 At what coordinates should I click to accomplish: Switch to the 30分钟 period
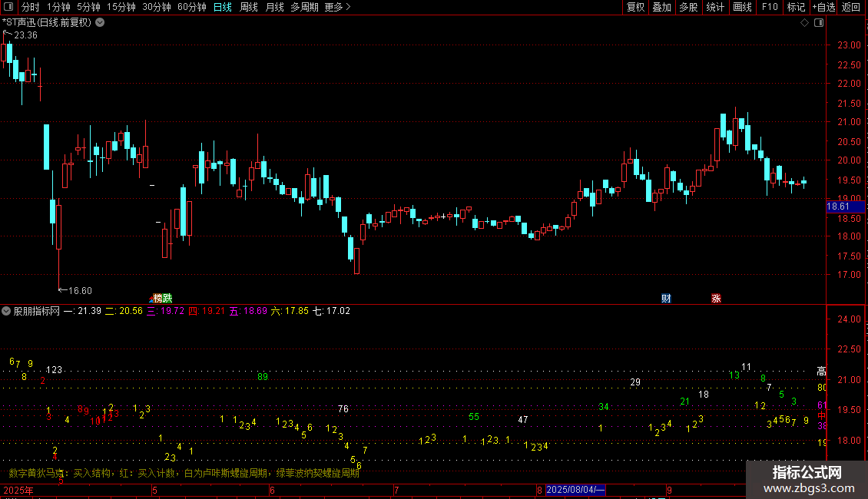coord(157,7)
